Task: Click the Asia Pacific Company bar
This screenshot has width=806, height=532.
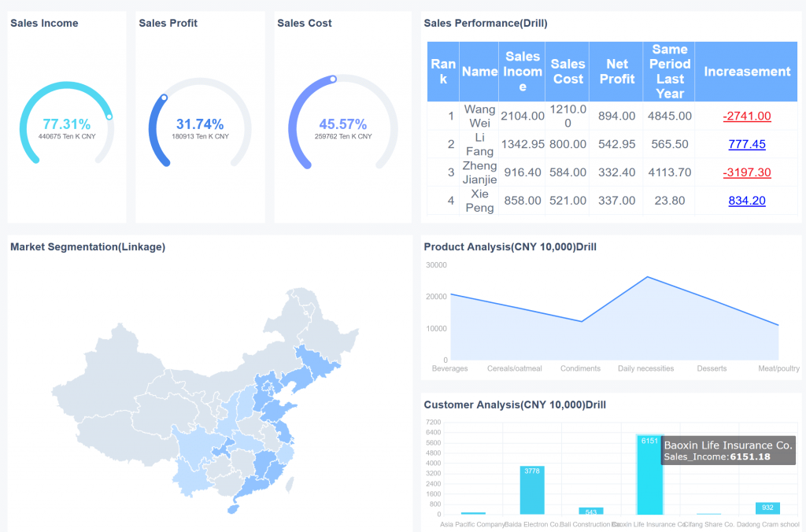Action: click(x=473, y=513)
